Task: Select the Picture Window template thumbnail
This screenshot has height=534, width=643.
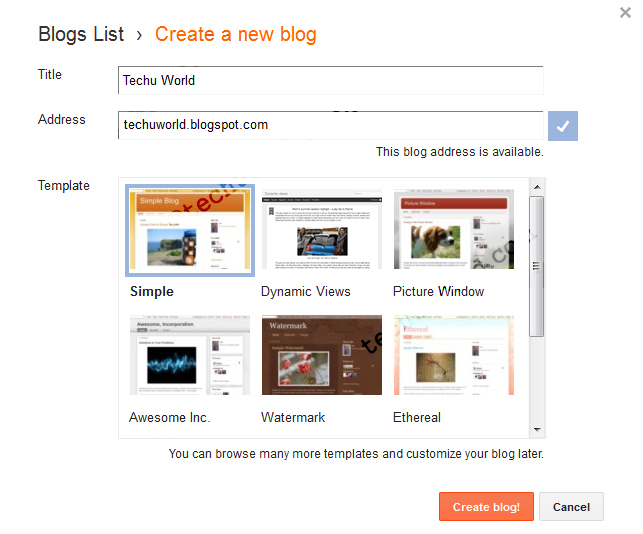Action: (x=454, y=229)
